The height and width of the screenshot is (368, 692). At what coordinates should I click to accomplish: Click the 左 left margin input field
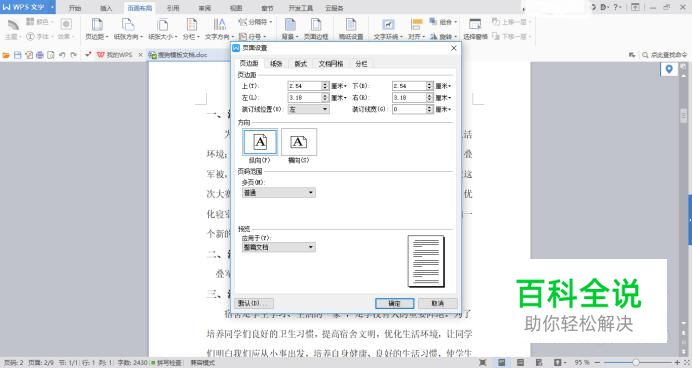click(x=305, y=98)
